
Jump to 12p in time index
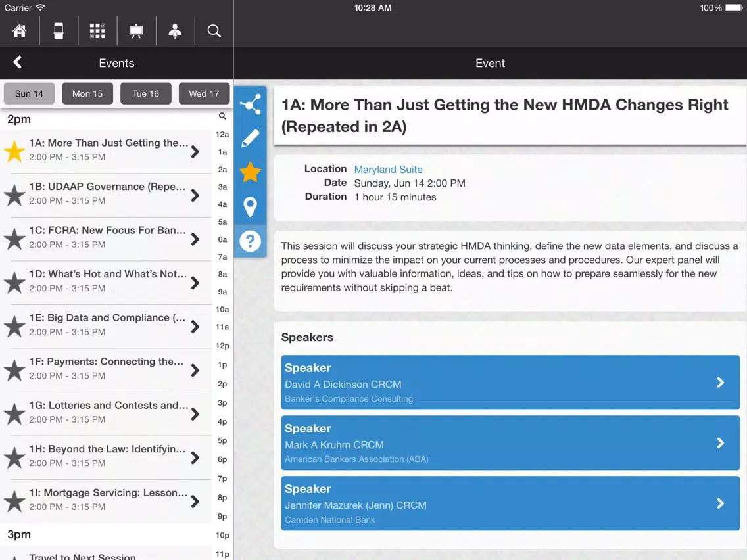click(x=222, y=346)
